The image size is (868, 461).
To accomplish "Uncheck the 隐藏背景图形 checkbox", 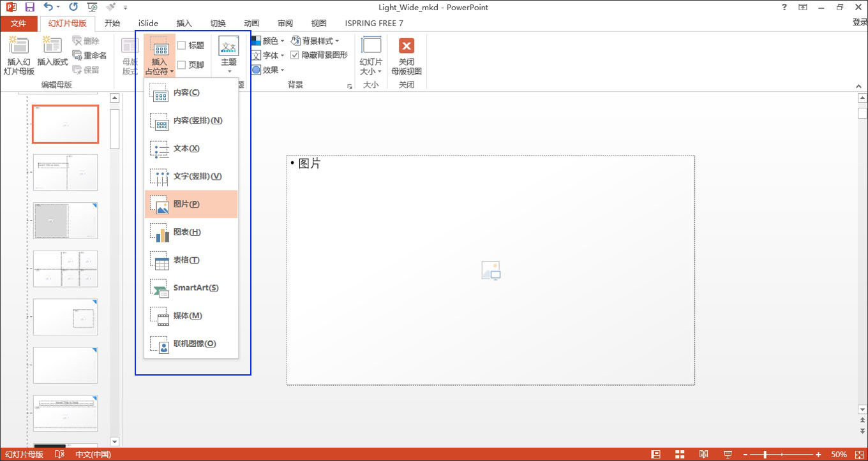I will (x=294, y=55).
